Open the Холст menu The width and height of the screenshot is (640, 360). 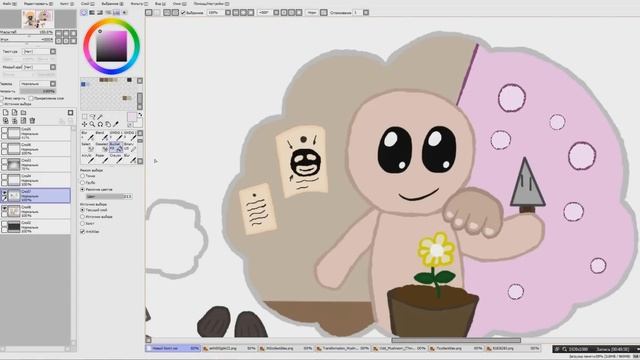tap(67, 3)
